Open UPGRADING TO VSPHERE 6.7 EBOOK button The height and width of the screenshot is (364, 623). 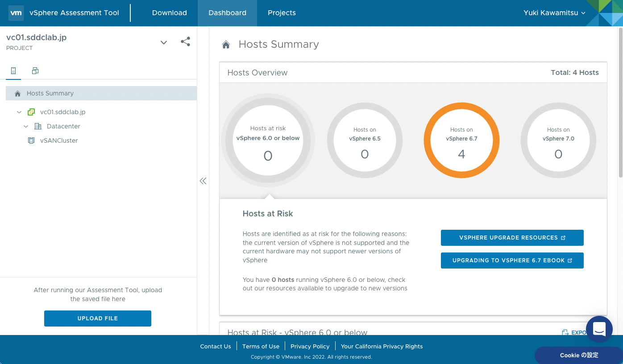(x=512, y=261)
